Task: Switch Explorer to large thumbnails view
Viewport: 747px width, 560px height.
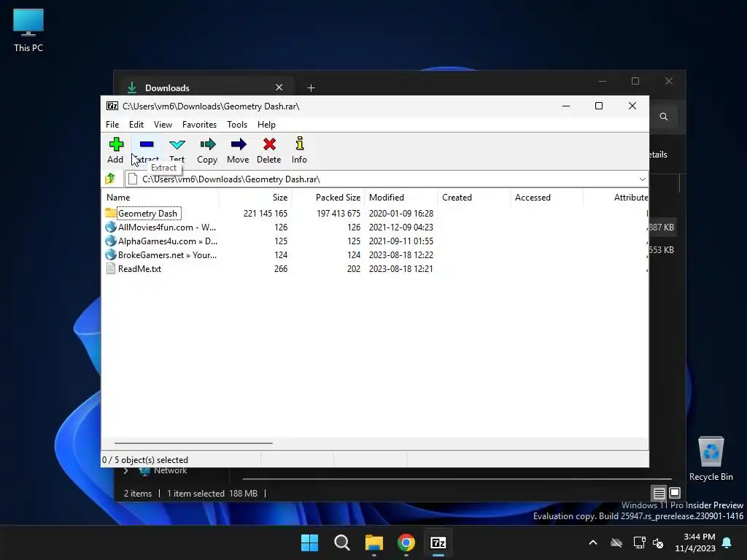Action: coord(675,493)
